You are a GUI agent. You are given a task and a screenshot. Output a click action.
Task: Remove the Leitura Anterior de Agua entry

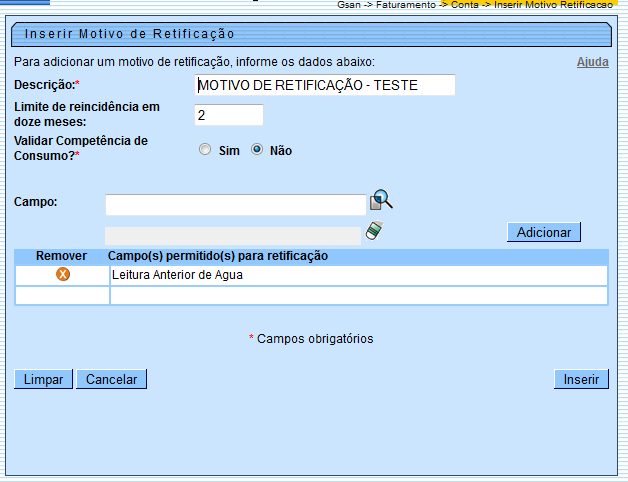(x=62, y=274)
